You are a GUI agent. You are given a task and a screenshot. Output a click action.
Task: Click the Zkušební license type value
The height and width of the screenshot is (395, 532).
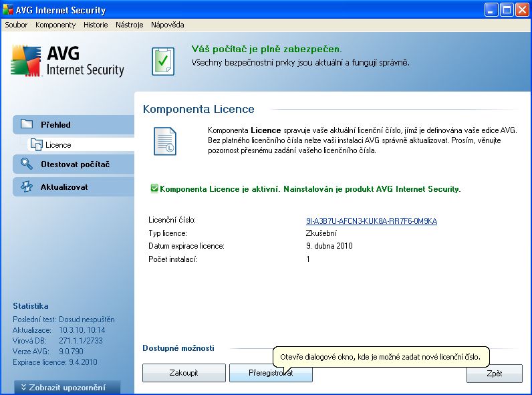pyautogui.click(x=321, y=233)
